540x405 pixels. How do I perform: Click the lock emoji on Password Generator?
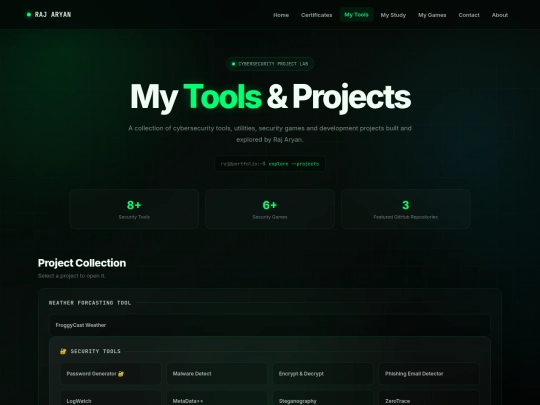[x=121, y=374]
